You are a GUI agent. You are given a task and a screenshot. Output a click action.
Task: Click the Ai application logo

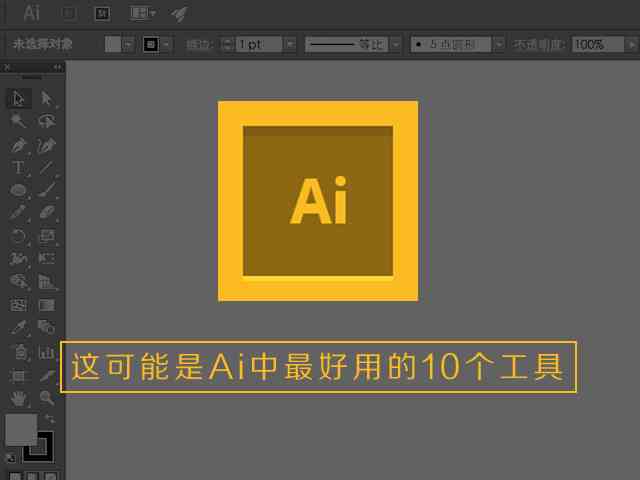(31, 13)
